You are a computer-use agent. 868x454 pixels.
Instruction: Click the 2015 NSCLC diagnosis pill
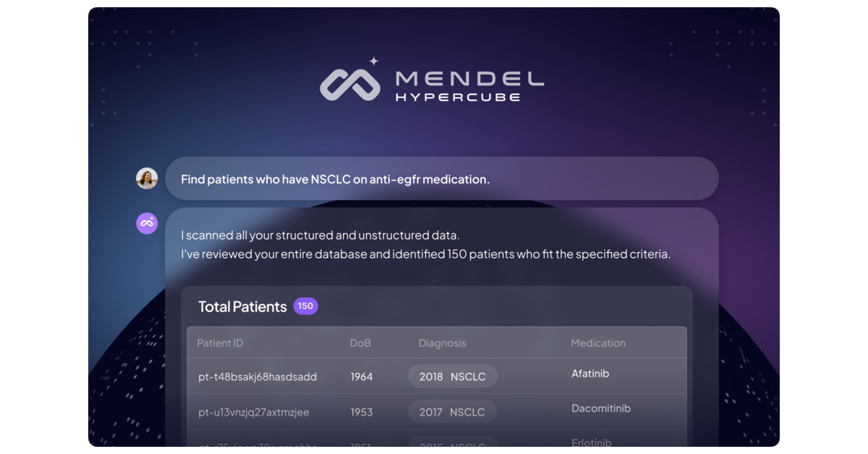point(452,444)
